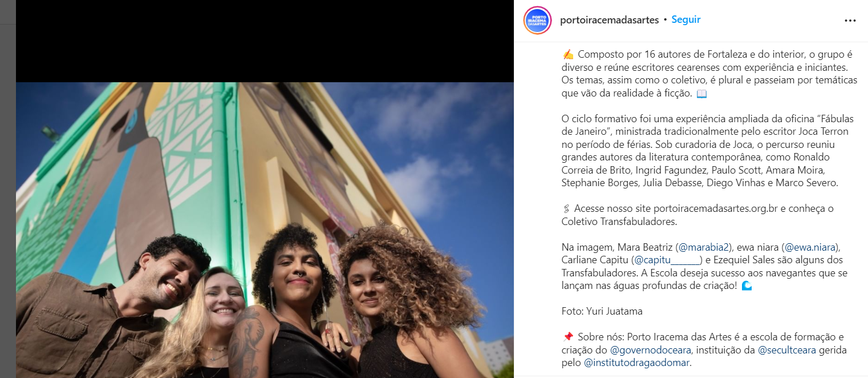Click the portoiracemadasartes username link
Image resolution: width=868 pixels, height=378 pixels.
[610, 20]
